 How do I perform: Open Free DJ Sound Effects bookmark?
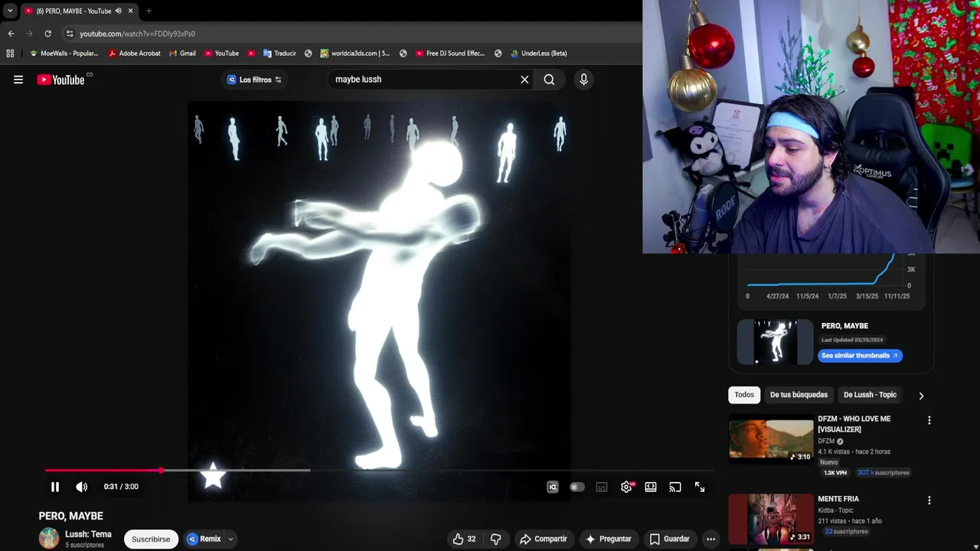click(450, 54)
